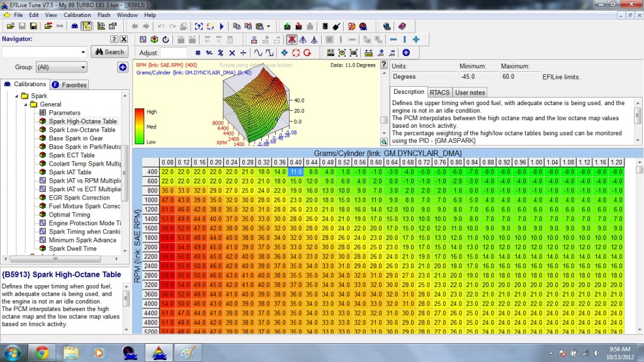Collapse the Spark folder in tree

pos(17,96)
